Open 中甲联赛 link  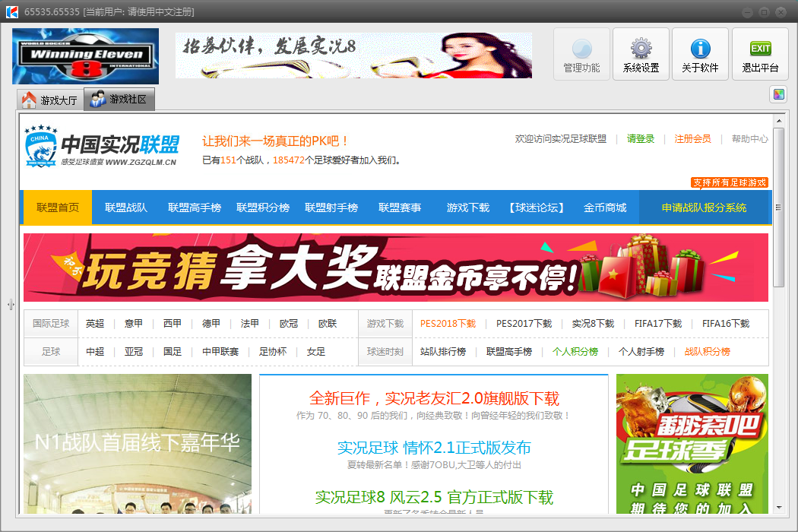click(220, 352)
